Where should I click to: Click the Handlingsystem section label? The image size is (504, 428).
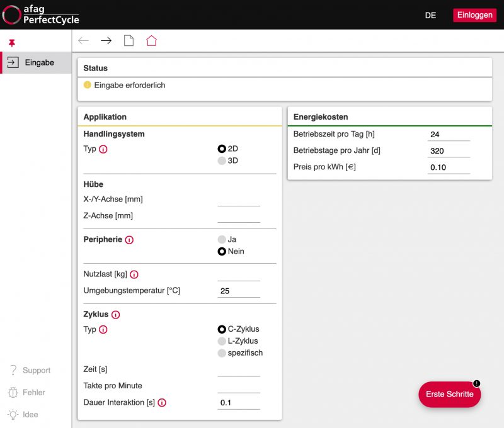click(114, 134)
